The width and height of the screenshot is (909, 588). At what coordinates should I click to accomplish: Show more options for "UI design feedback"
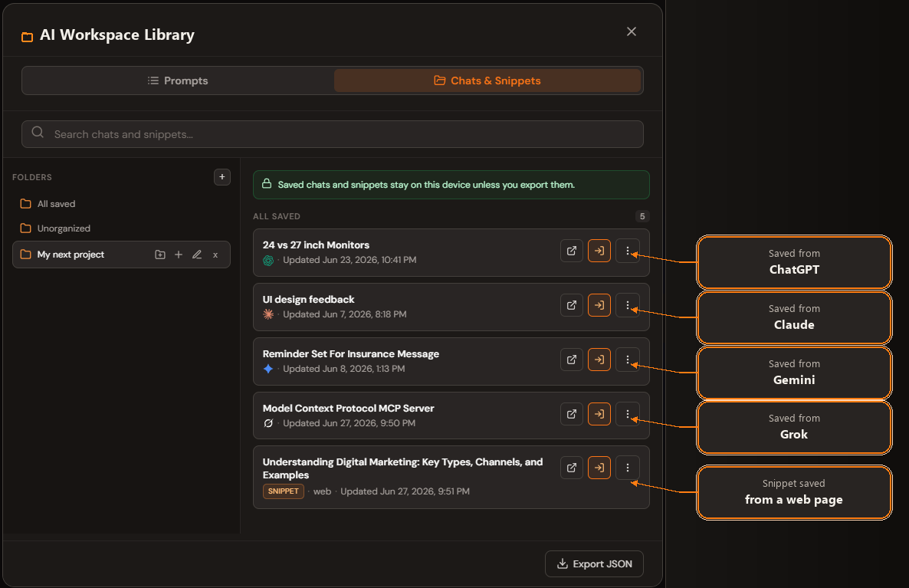tap(627, 305)
